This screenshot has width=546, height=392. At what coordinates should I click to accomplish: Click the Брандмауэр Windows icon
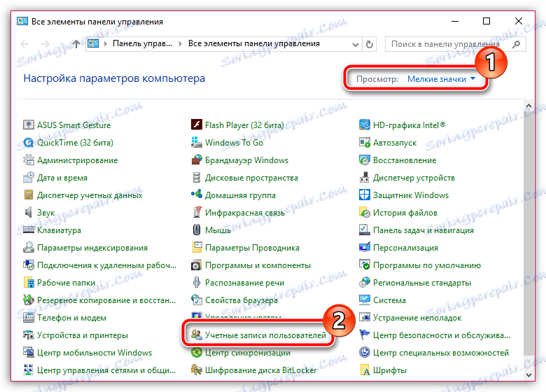click(x=197, y=160)
